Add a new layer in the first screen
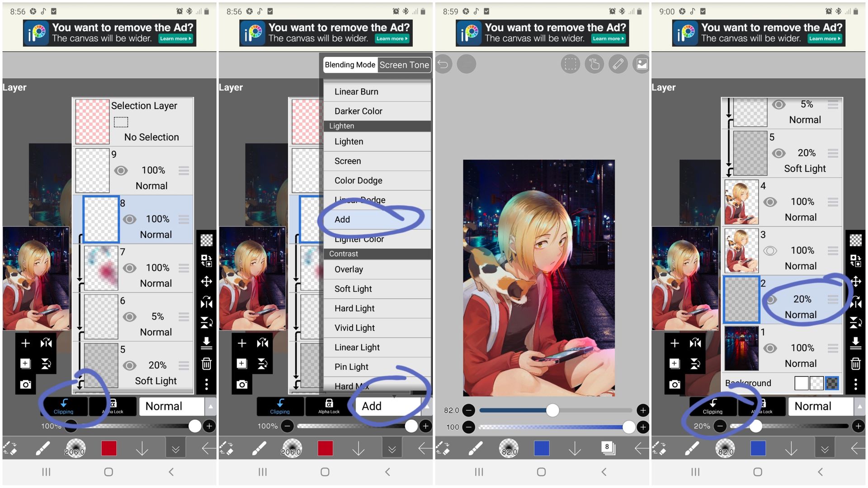Viewport: 868px width, 488px height. tap(25, 343)
